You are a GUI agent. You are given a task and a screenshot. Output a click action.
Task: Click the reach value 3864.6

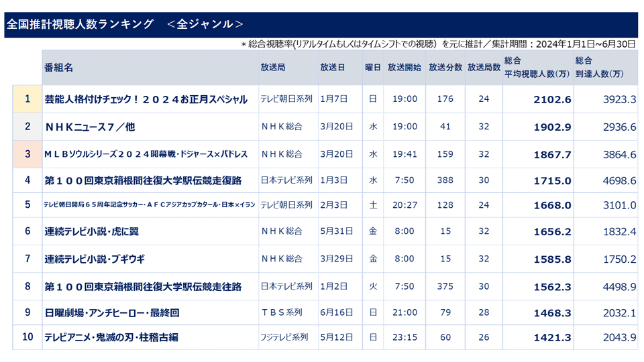tap(619, 155)
